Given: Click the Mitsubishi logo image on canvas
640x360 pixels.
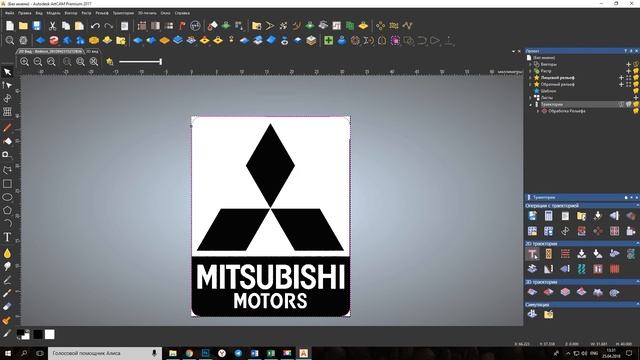Looking at the screenshot, I should [x=271, y=216].
